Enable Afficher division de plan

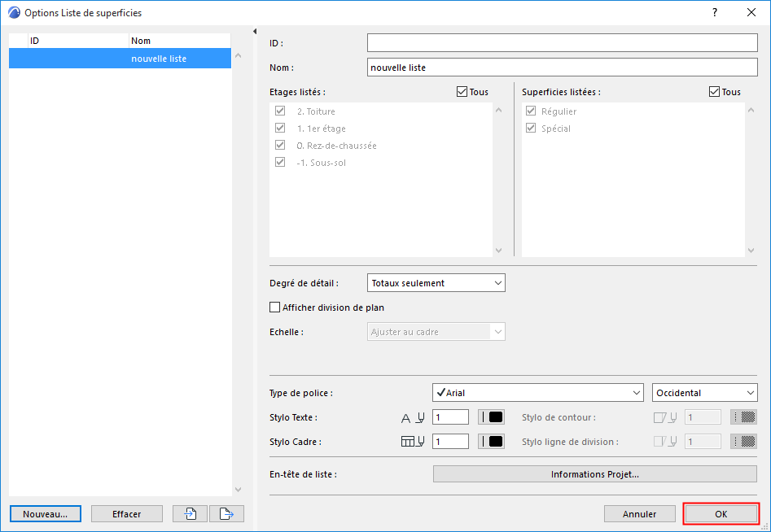pyautogui.click(x=275, y=307)
